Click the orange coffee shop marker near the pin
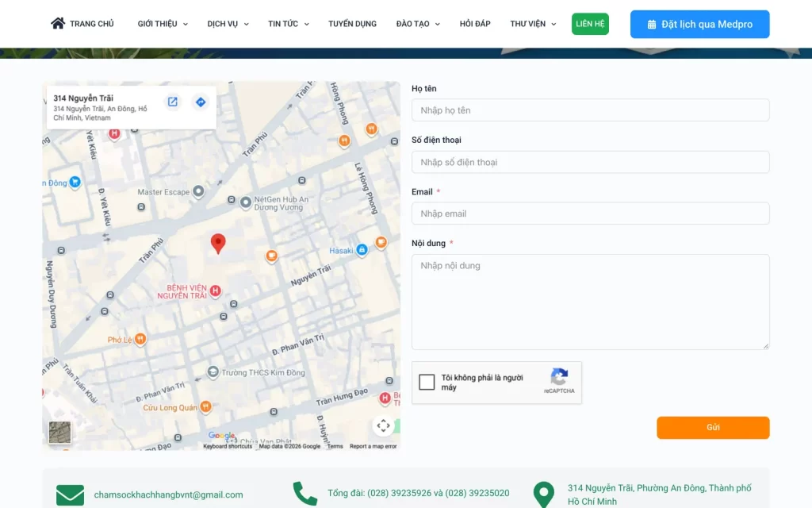 pos(271,255)
